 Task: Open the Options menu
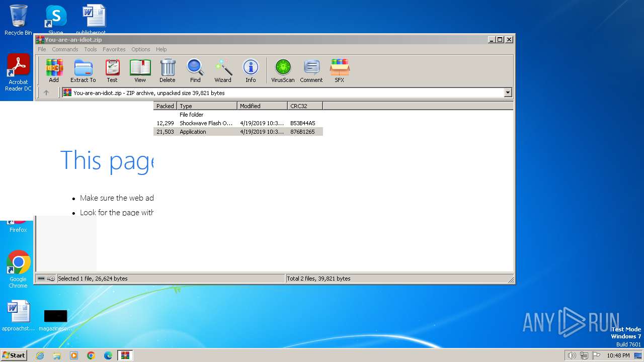pyautogui.click(x=141, y=49)
